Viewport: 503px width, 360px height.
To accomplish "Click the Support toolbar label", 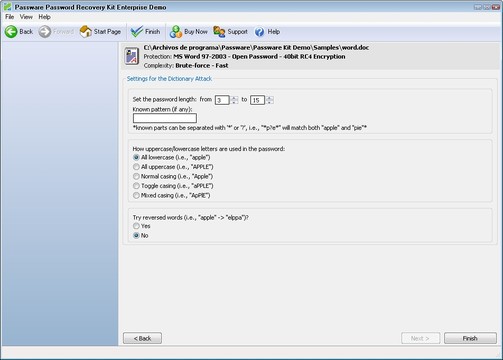I will pyautogui.click(x=237, y=32).
